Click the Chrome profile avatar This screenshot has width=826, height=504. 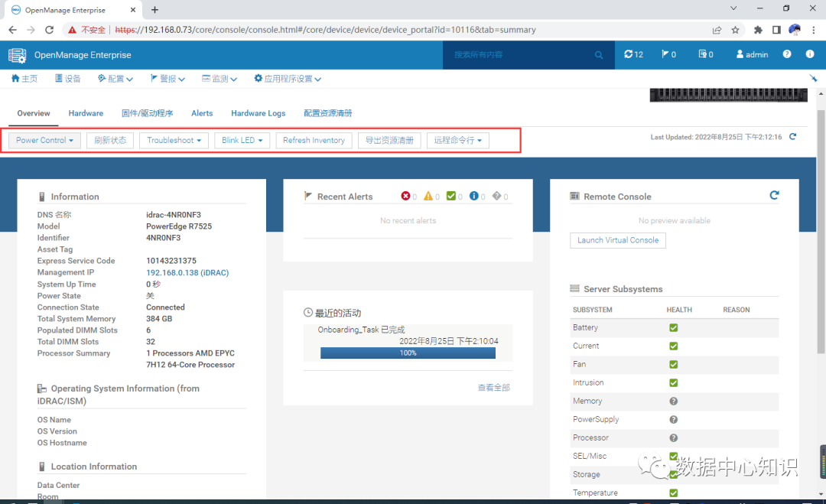pos(795,30)
